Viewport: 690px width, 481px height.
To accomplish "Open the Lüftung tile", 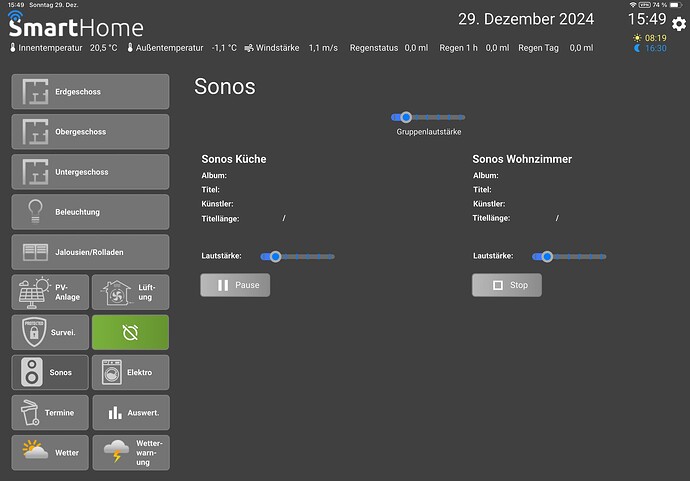I will pyautogui.click(x=130, y=292).
